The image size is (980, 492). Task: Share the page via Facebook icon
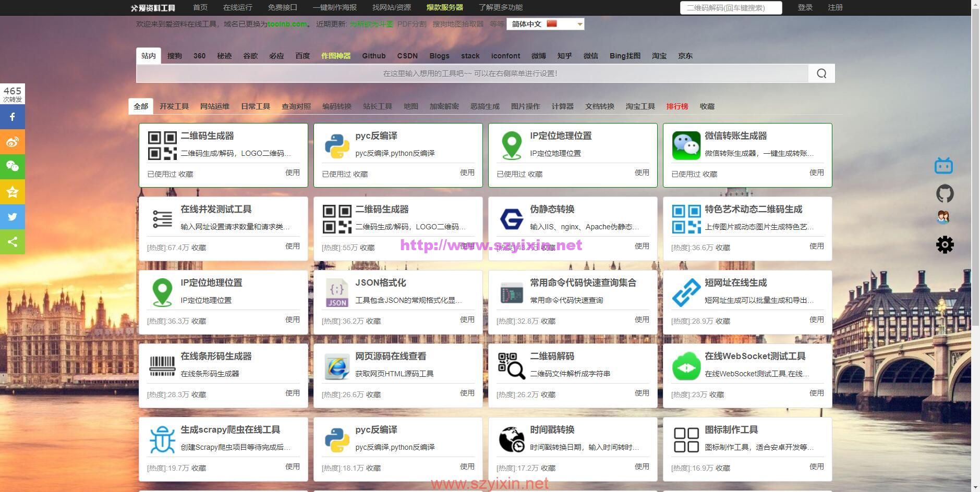pyautogui.click(x=13, y=117)
